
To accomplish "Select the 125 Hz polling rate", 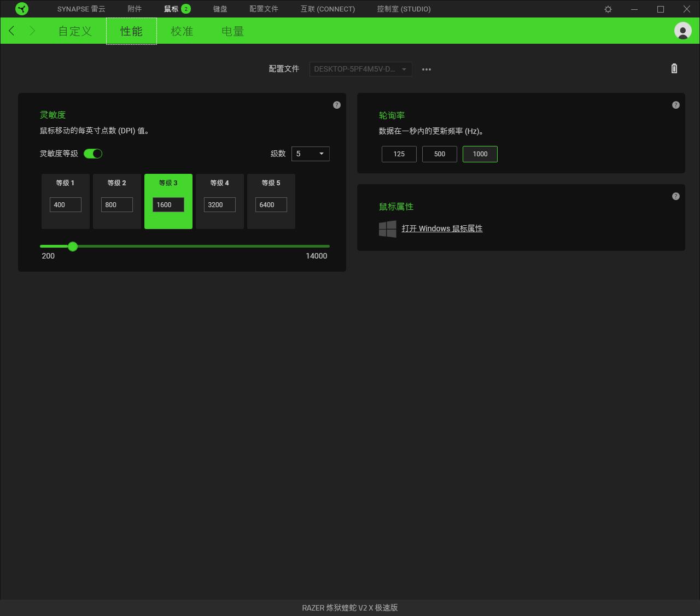I will [399, 154].
